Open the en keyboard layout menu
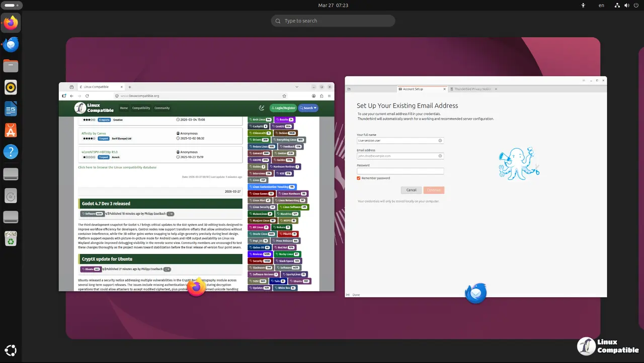The image size is (644, 363). [601, 5]
